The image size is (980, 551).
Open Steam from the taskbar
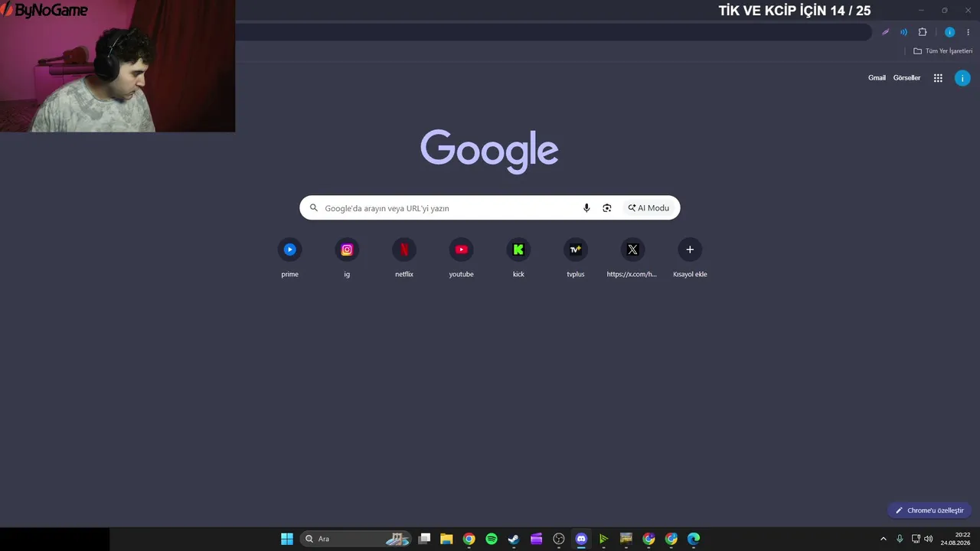point(514,539)
